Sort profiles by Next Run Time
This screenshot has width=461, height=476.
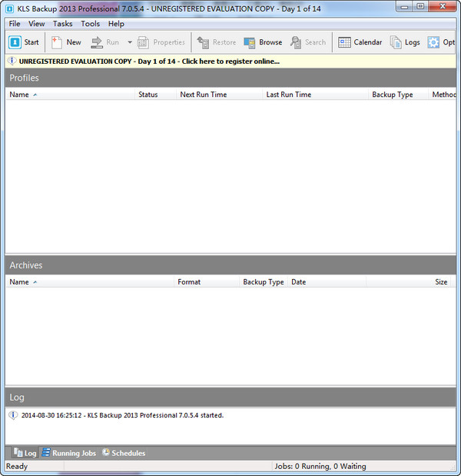click(219, 95)
